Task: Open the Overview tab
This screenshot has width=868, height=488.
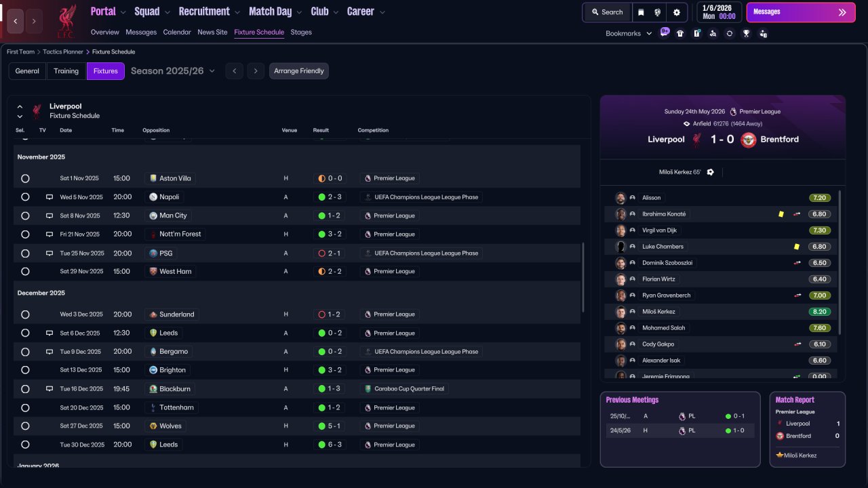Action: pos(105,32)
